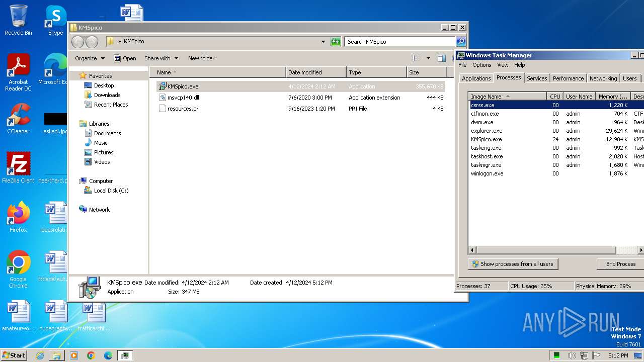Image resolution: width=644 pixels, height=362 pixels.
Task: Select the nudegraphi... Word document icon
Action: coord(55,316)
